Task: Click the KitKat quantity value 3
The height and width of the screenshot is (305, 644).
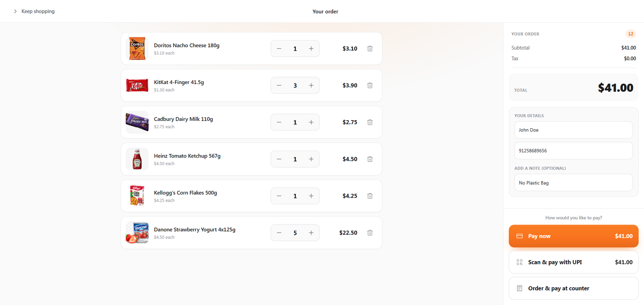Action: [295, 86]
